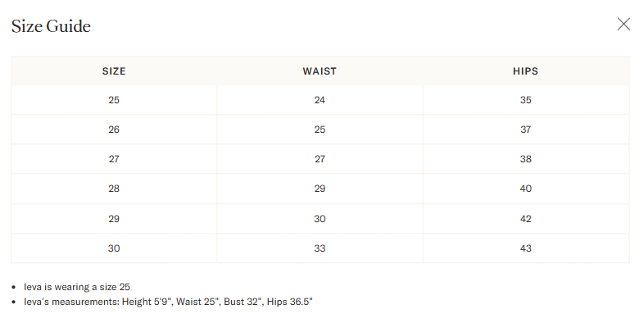
Task: Click waist value 24 cell
Action: click(x=320, y=100)
